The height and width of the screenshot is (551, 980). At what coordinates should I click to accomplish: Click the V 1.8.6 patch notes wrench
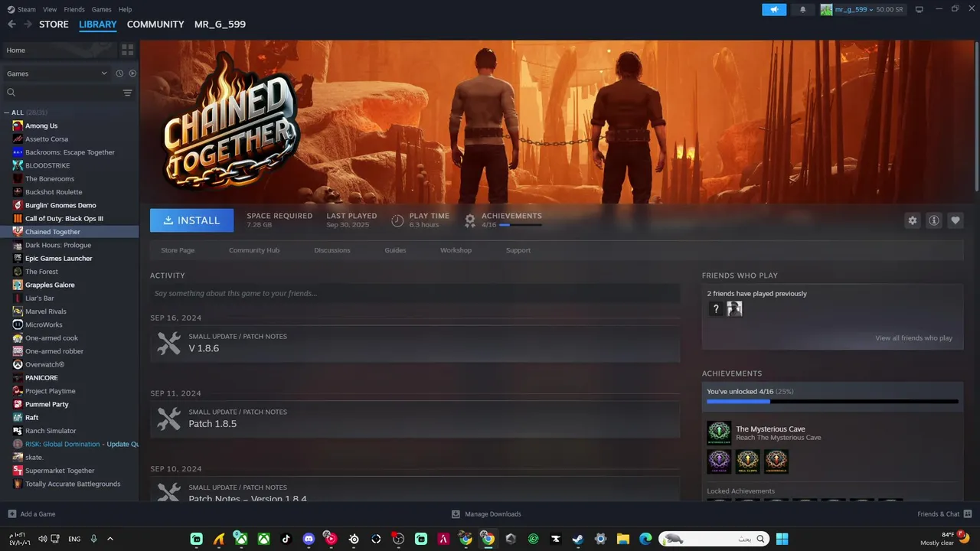pyautogui.click(x=169, y=343)
